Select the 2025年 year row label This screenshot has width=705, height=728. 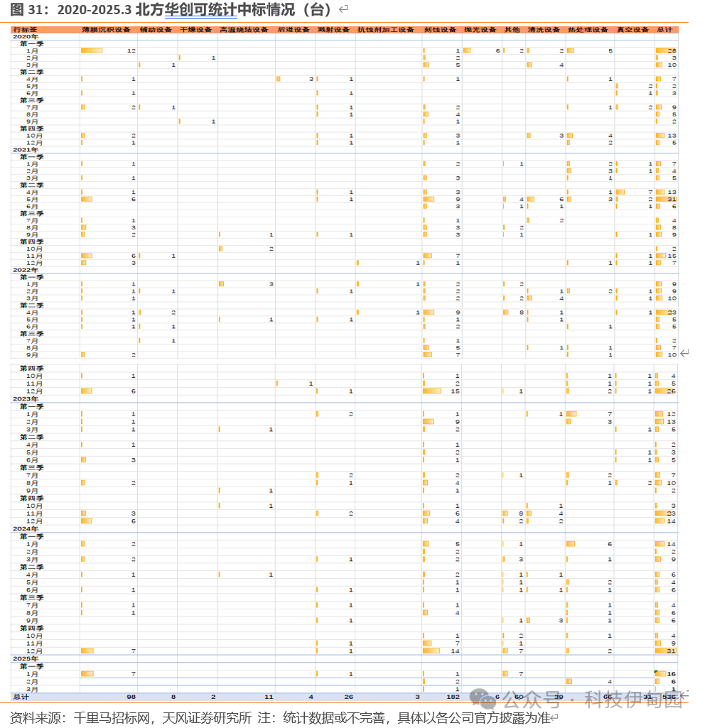click(x=26, y=659)
